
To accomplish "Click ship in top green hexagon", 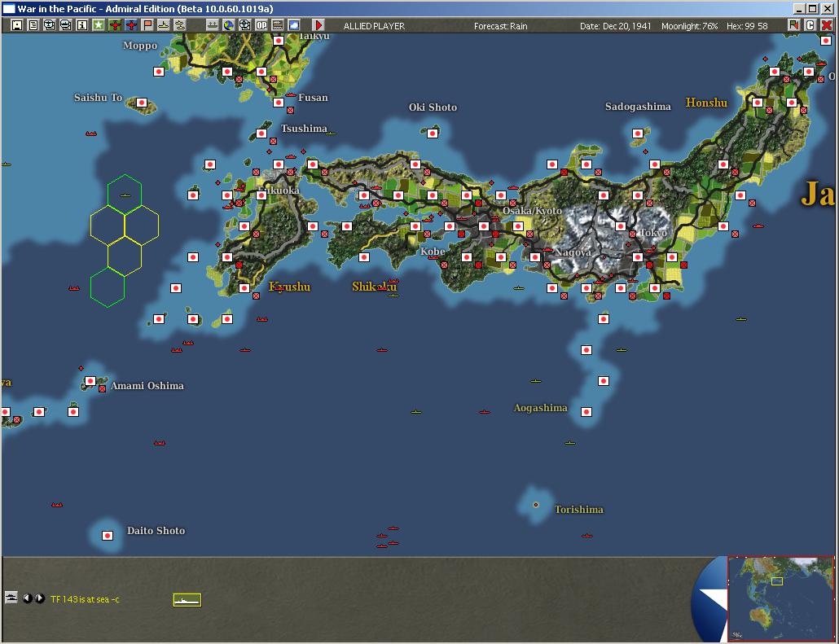I will 125,195.
